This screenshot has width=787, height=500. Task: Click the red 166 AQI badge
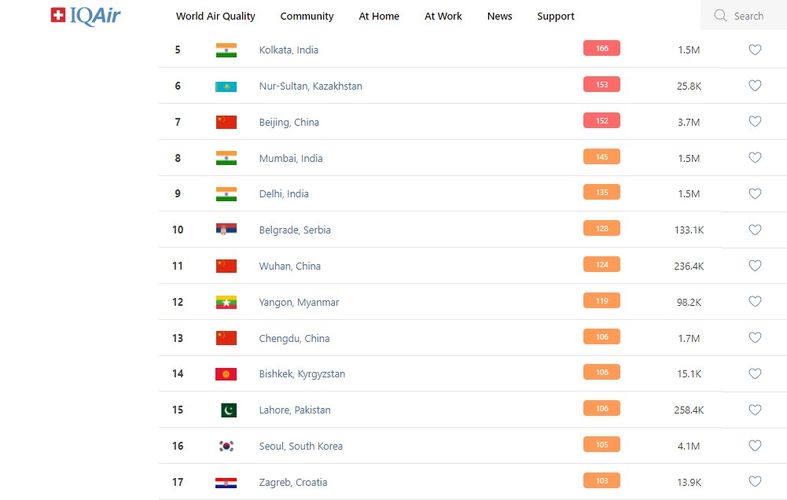[602, 48]
